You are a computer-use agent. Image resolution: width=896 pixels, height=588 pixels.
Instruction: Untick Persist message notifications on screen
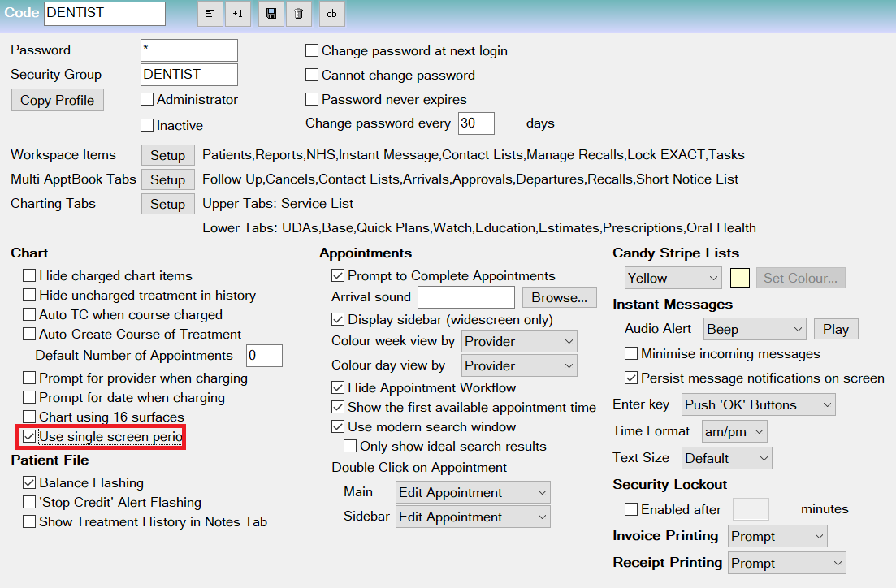point(631,378)
